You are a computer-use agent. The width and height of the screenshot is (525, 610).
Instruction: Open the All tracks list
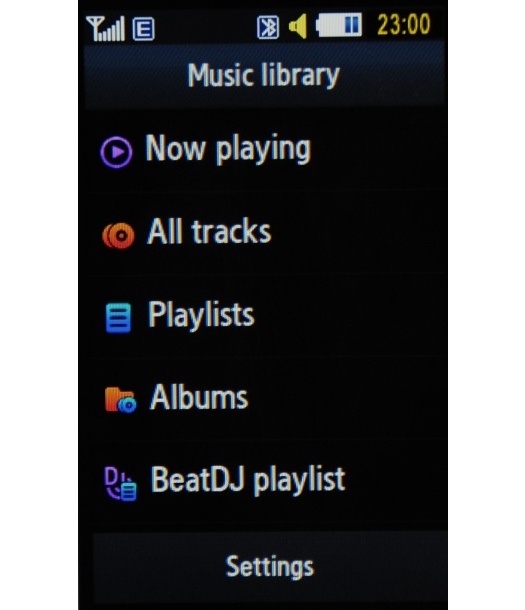point(263,233)
